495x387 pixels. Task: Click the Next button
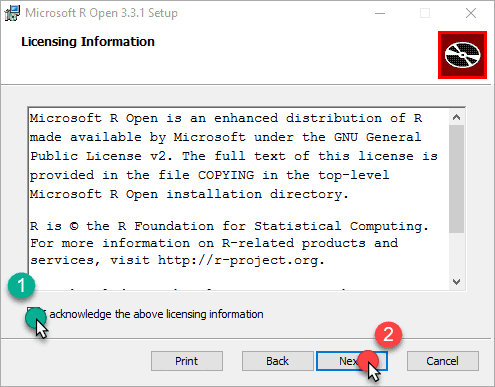pyautogui.click(x=352, y=361)
